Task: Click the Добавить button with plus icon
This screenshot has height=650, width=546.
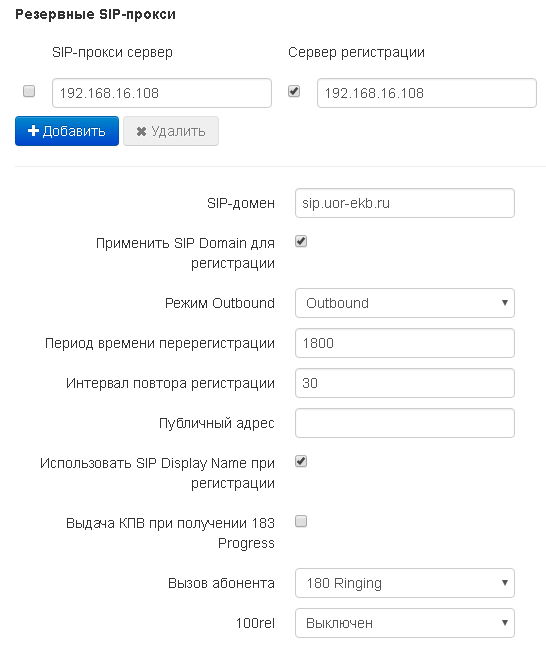Action: (x=67, y=131)
